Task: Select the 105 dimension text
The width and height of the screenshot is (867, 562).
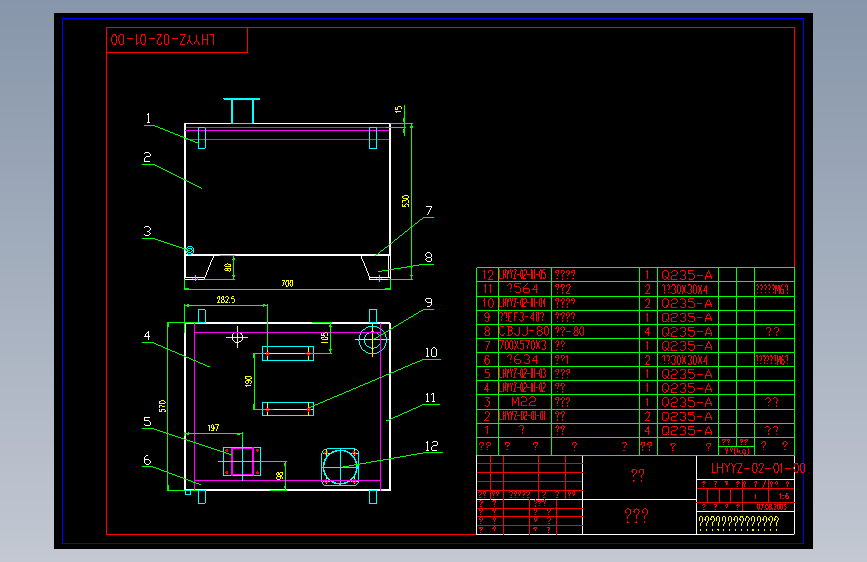Action: (x=325, y=337)
